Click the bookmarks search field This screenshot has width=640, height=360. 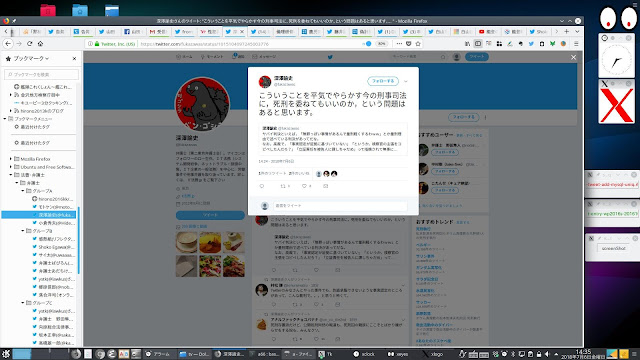pos(42,74)
